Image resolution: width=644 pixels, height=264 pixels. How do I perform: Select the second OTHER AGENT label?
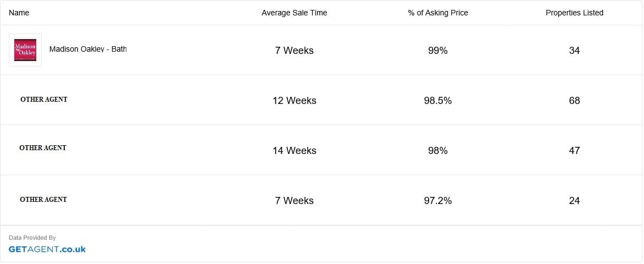click(x=43, y=148)
